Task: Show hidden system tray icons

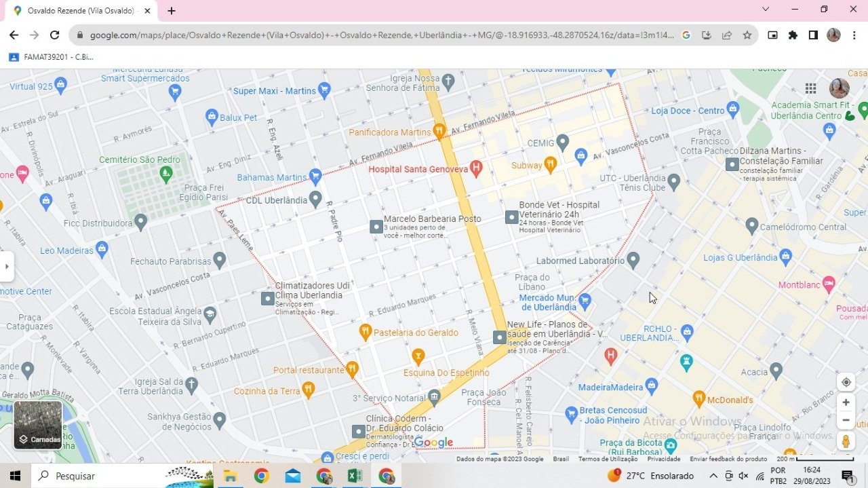Action: click(x=713, y=476)
